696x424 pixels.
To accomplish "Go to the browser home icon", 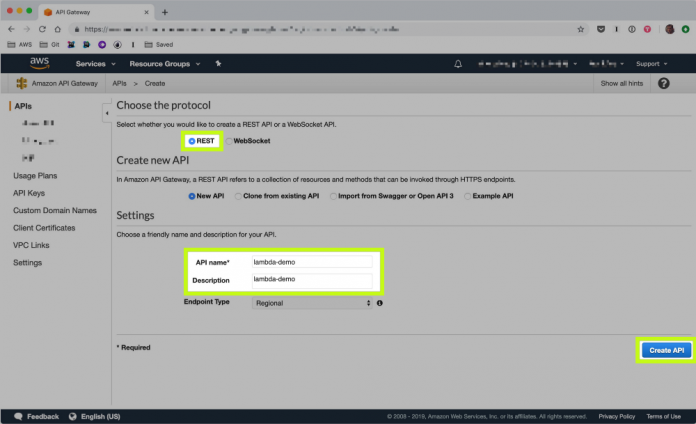I will (x=58, y=29).
